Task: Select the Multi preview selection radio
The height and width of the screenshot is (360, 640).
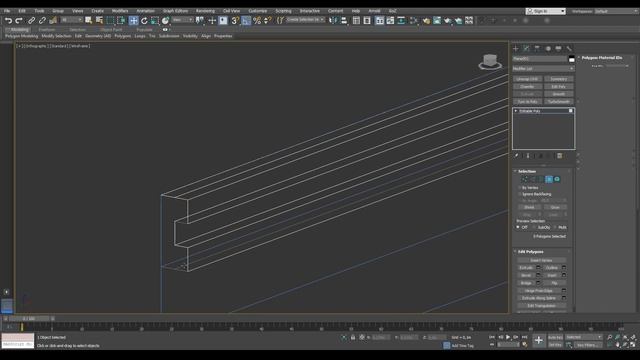Action: point(555,227)
